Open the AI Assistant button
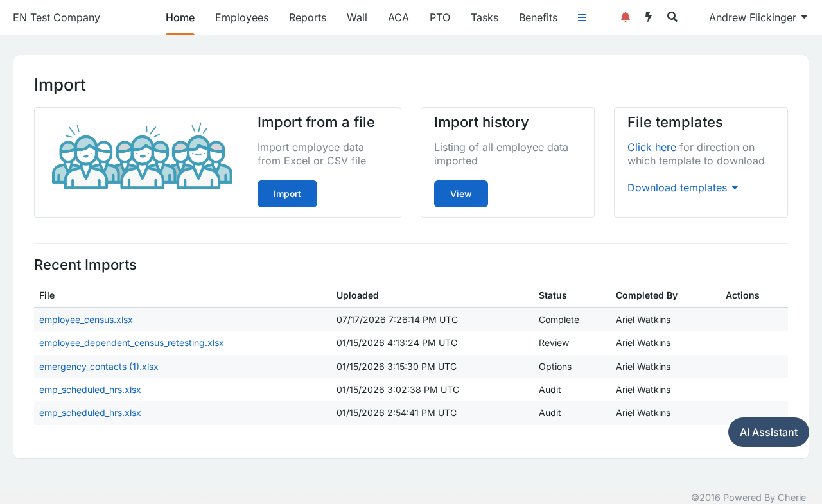This screenshot has width=822, height=504. pos(769,432)
